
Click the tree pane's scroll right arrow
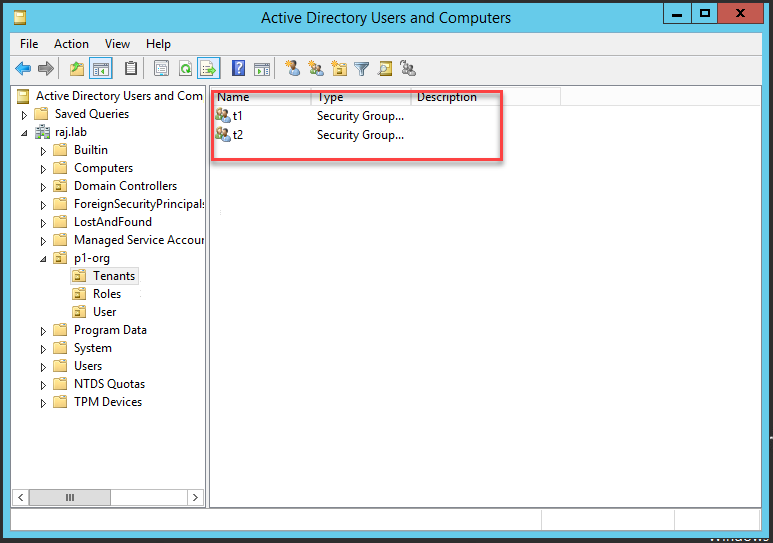point(195,497)
